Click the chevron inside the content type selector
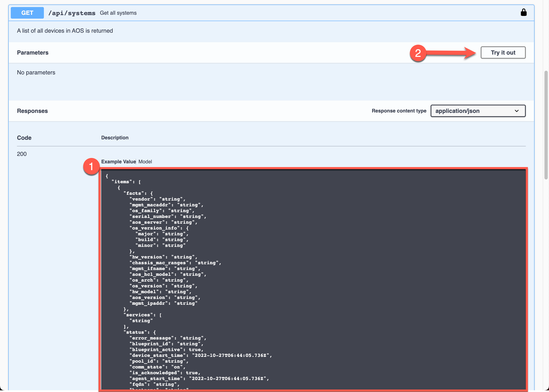549x392 pixels. pyautogui.click(x=517, y=111)
